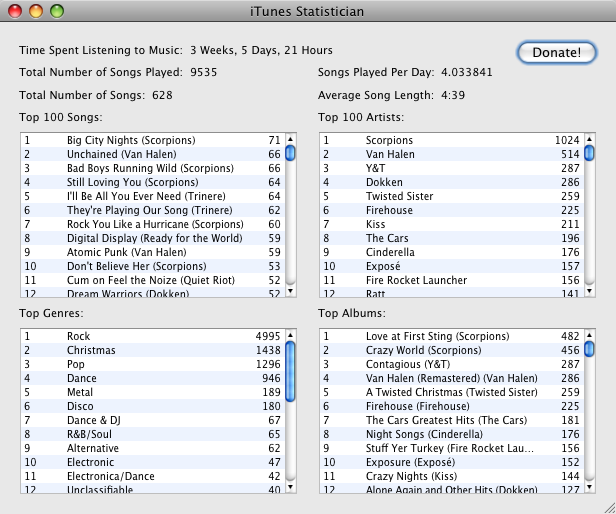This screenshot has width=616, height=514.
Task: Select album Contagious (Y&T)
Action: click(x=452, y=364)
